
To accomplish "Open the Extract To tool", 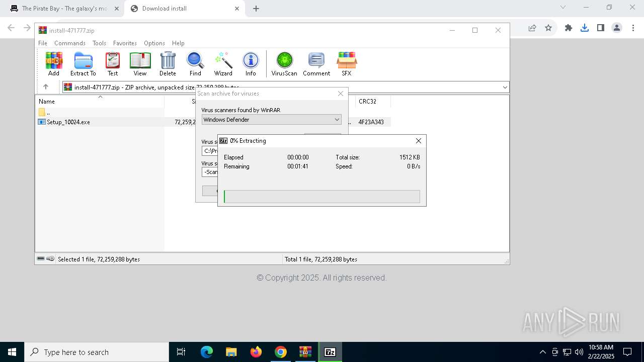I will click(x=83, y=64).
